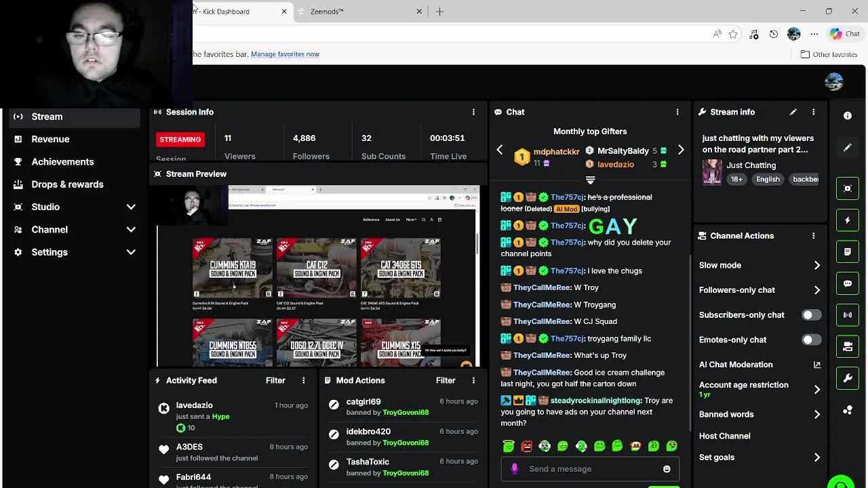Filter the Activity Feed
Image resolution: width=868 pixels, height=488 pixels.
point(275,380)
